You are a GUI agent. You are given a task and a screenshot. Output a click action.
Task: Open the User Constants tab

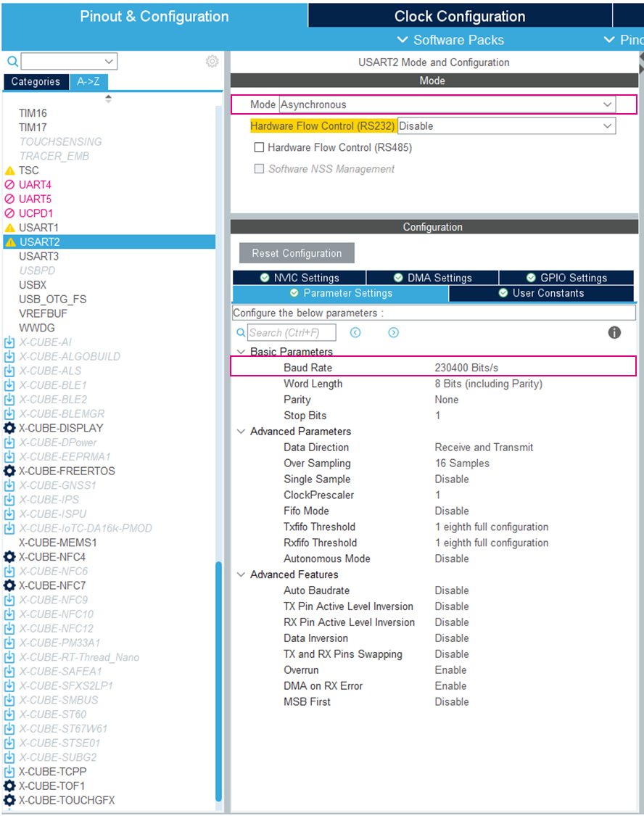[x=541, y=293]
